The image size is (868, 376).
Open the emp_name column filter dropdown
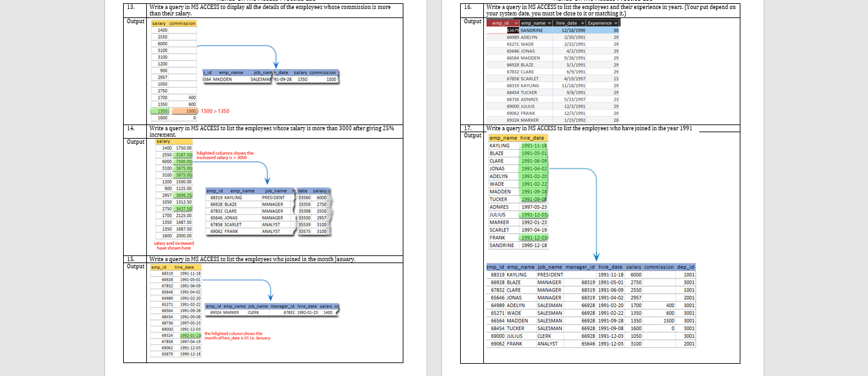point(550,23)
